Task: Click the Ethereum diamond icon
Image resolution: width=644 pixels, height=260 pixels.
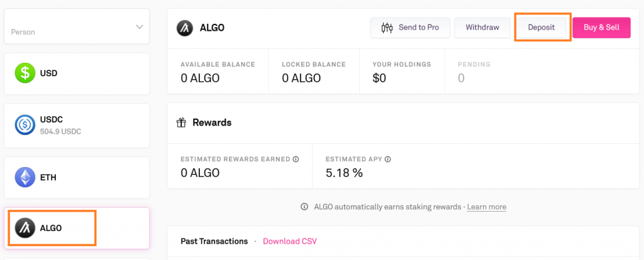Action: click(x=25, y=177)
